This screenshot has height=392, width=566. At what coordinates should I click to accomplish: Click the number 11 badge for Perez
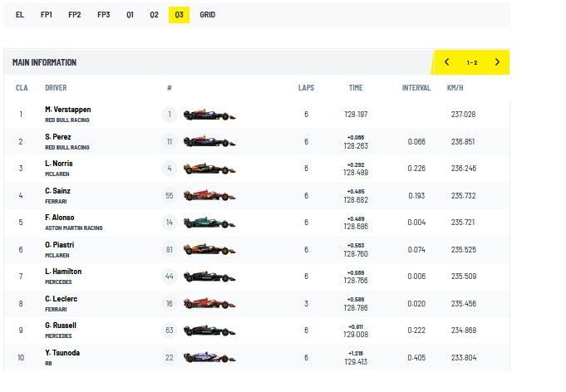[x=170, y=142]
